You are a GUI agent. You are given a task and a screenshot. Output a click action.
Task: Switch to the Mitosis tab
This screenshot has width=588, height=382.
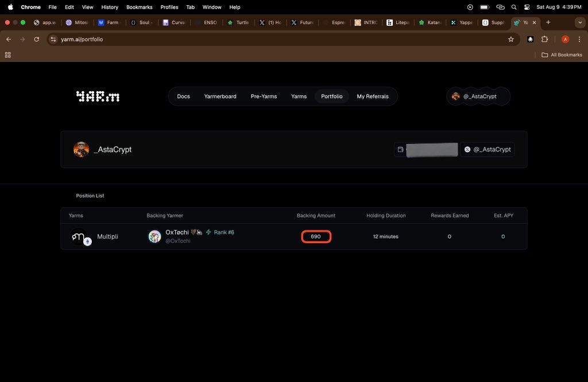(x=78, y=22)
